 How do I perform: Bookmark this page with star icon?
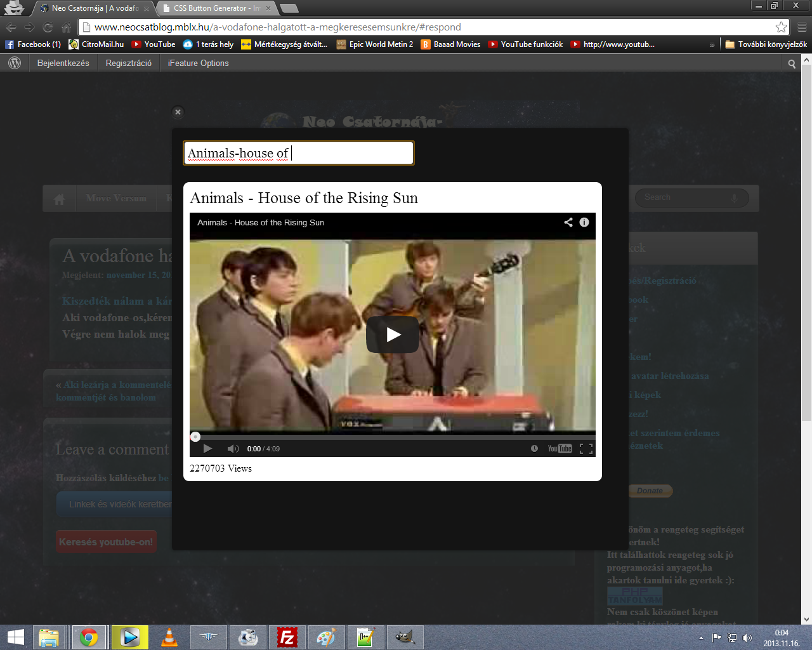click(x=781, y=27)
